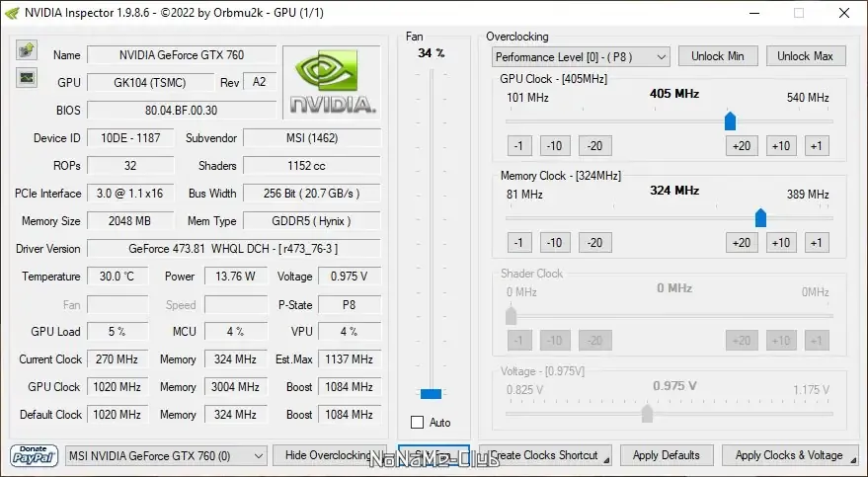Click the Subvendor value MSI (1462)
Screen dimensions: 868x477
(x=312, y=138)
